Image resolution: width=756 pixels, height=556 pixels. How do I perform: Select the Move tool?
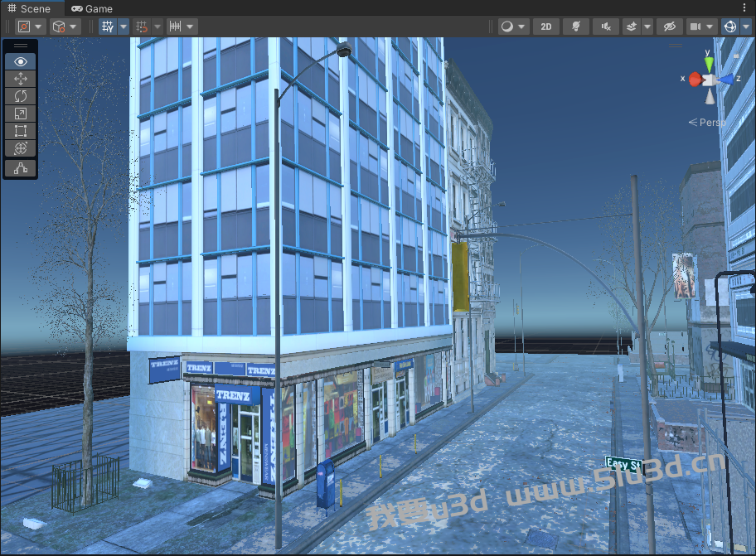(20, 79)
